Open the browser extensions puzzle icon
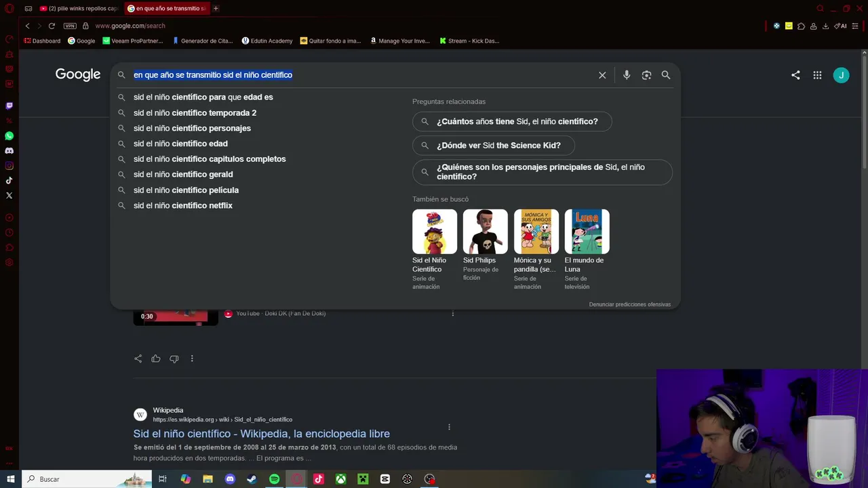Screen dimensions: 868x488 tap(801, 26)
